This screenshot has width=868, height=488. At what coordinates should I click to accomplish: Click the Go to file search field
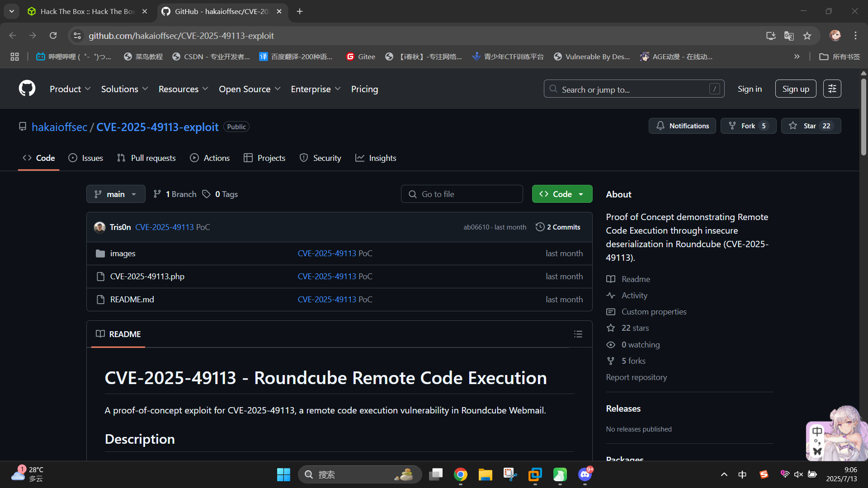(x=462, y=194)
